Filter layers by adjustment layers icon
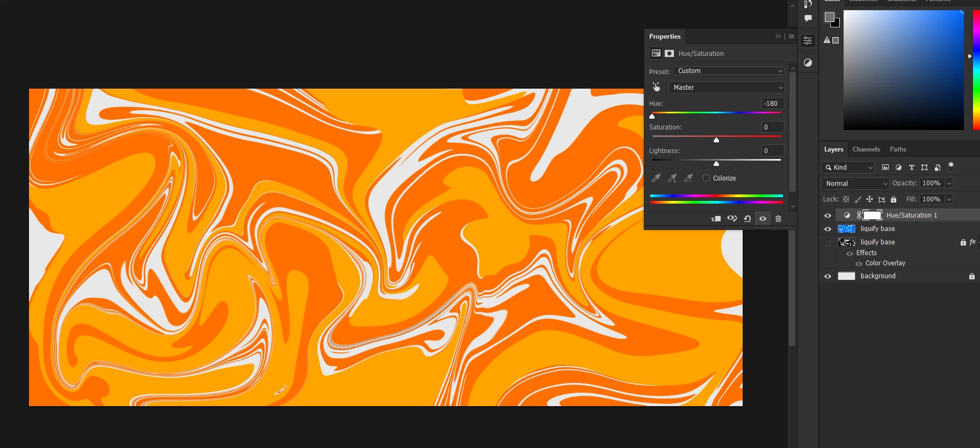The height and width of the screenshot is (448, 980). (898, 167)
